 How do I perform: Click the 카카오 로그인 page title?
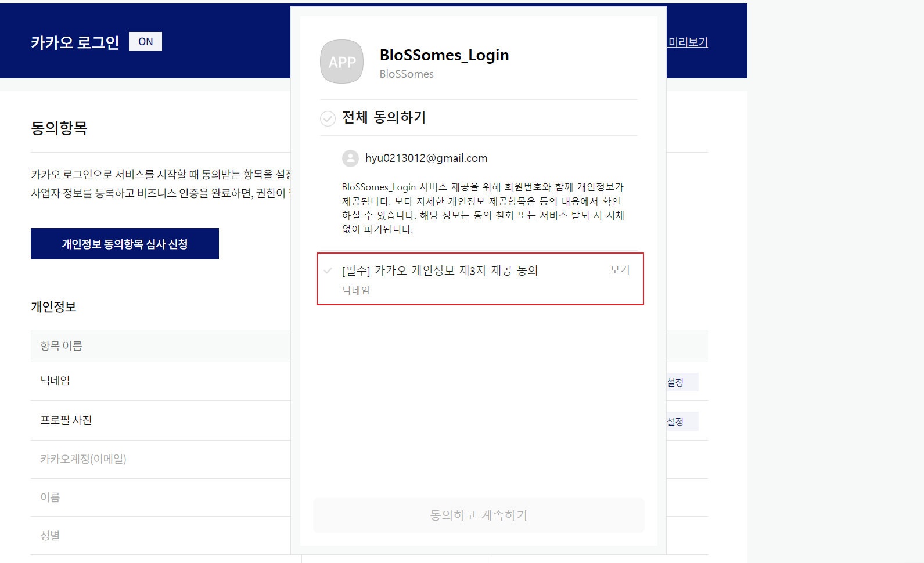[x=75, y=42]
